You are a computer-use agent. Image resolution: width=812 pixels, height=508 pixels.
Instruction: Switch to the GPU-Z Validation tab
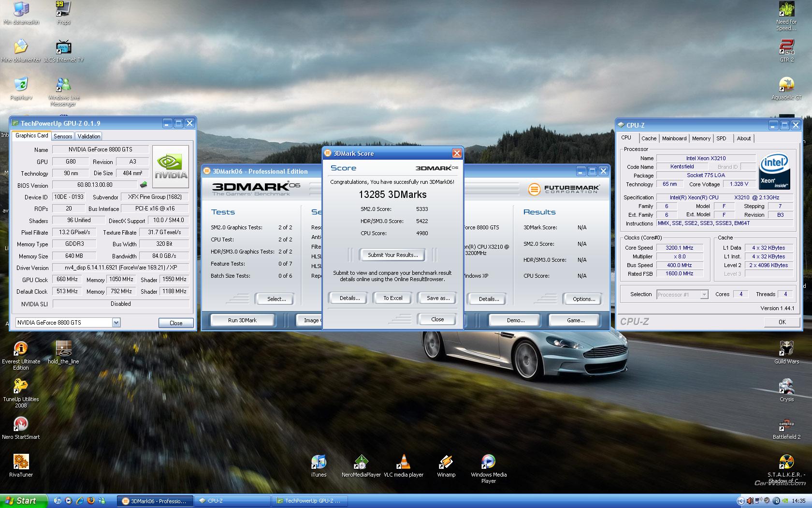tap(89, 136)
